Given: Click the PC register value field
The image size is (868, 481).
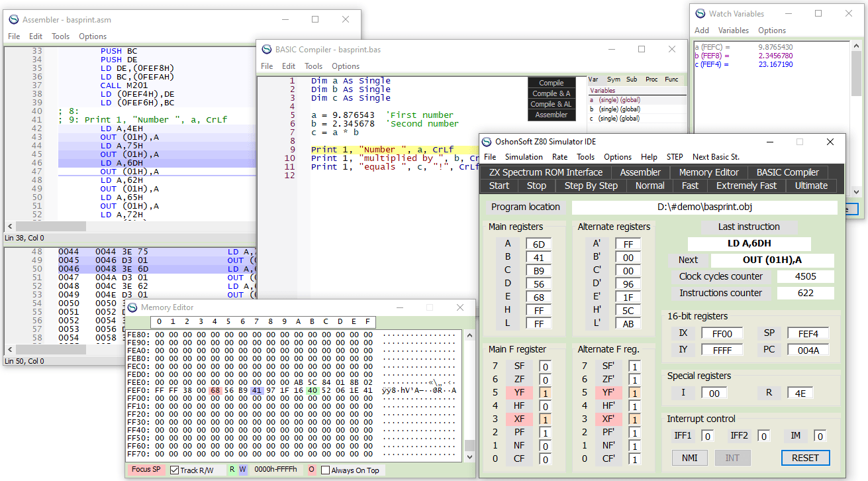Looking at the screenshot, I should 807,350.
